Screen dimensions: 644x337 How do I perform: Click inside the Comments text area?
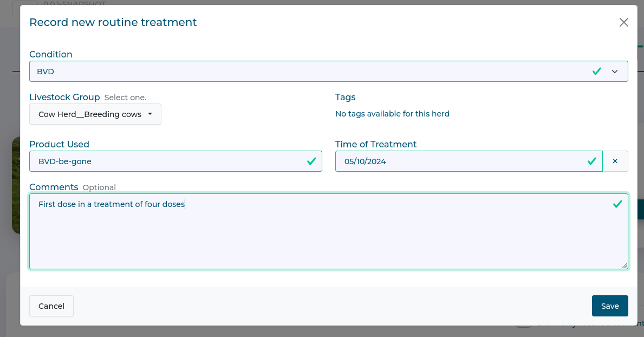(x=325, y=238)
